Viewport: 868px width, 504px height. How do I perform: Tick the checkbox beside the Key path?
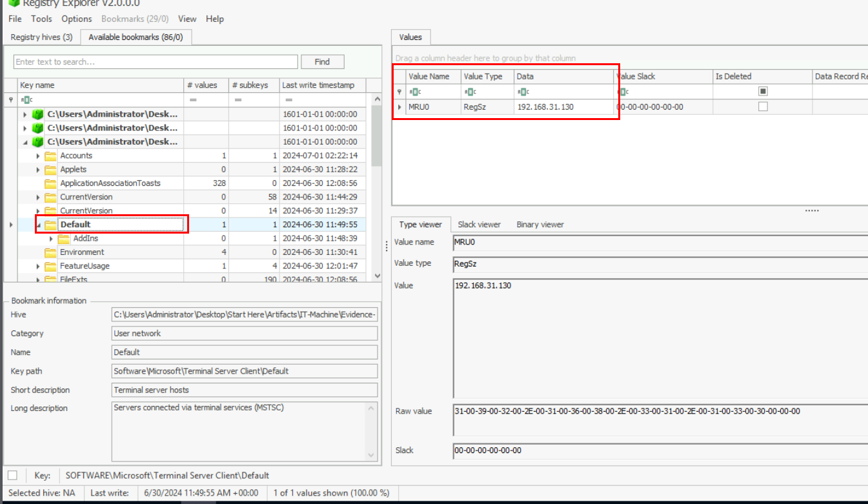point(12,476)
